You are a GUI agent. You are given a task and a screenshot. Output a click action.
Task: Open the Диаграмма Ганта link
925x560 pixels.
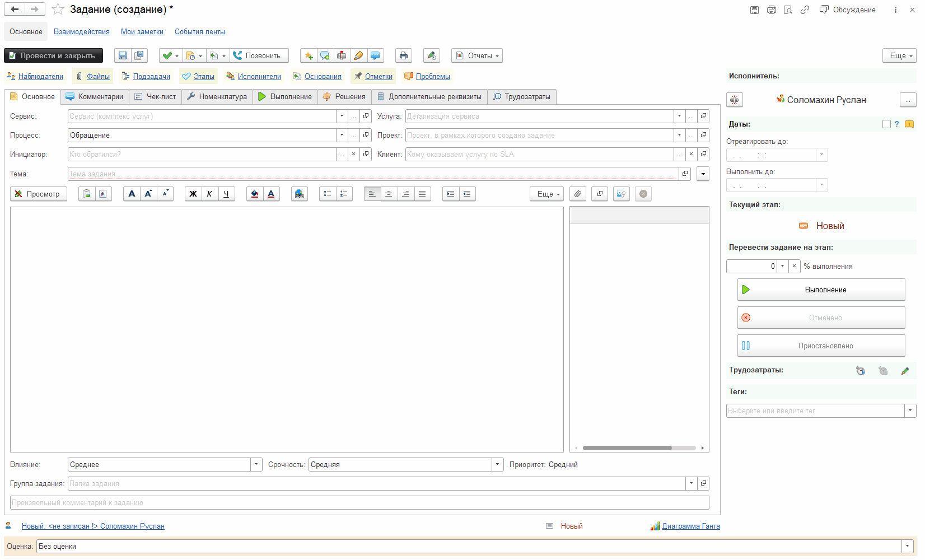[690, 526]
